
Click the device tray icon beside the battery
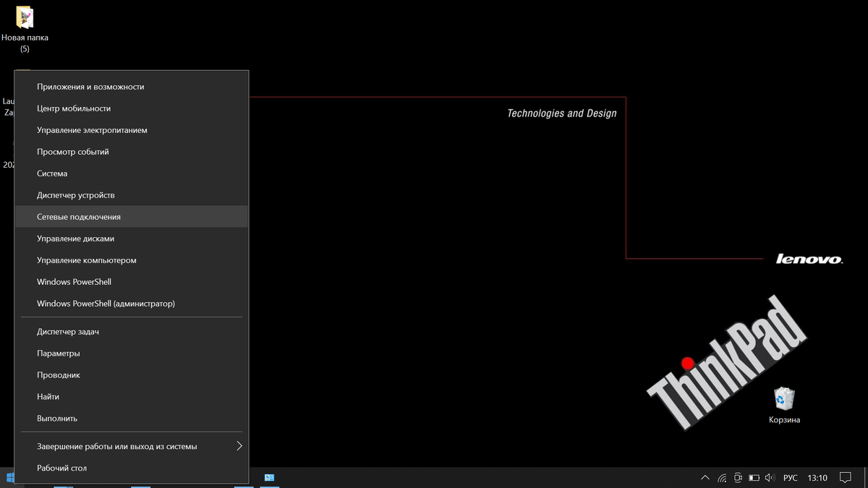pos(739,478)
